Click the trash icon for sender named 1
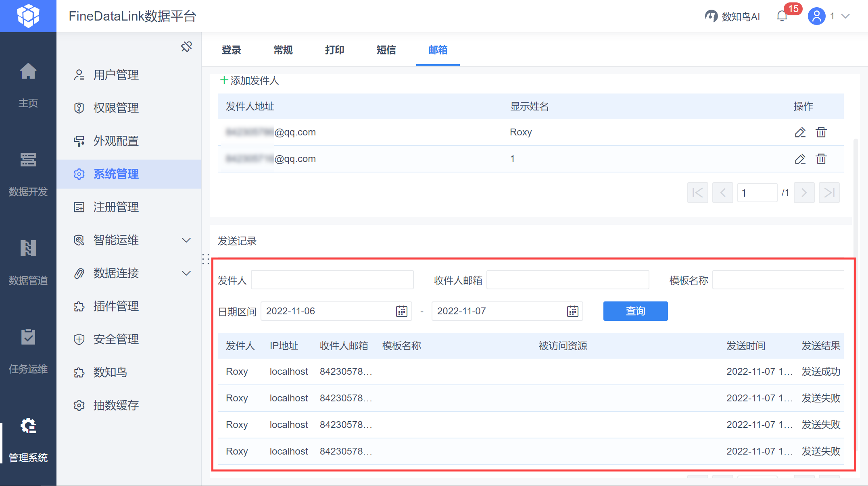The height and width of the screenshot is (486, 868). 821,159
